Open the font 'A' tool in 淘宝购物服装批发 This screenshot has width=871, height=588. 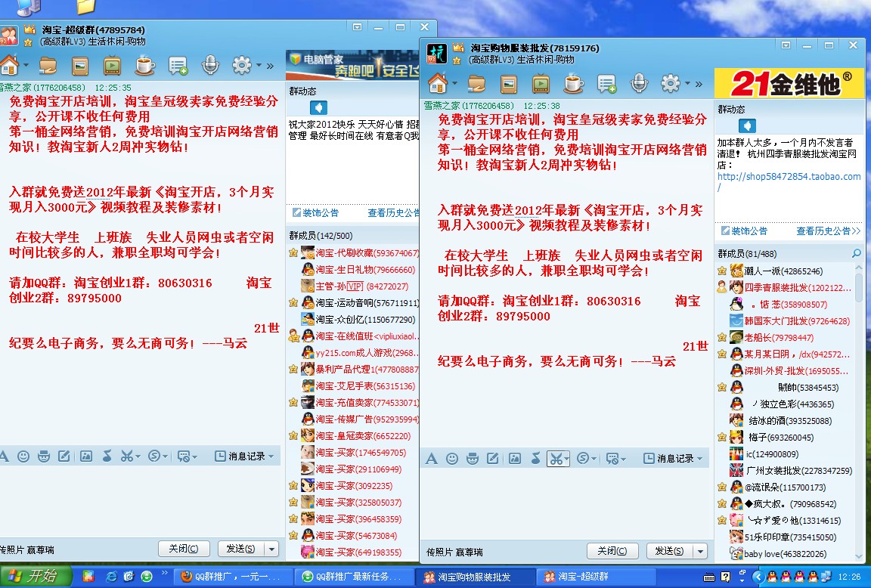pyautogui.click(x=432, y=459)
